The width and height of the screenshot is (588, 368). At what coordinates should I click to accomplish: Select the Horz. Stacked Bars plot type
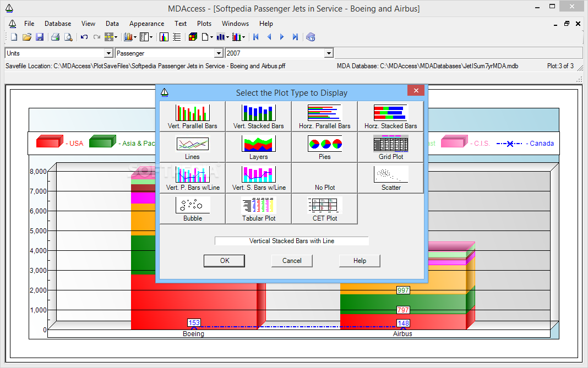coord(390,116)
